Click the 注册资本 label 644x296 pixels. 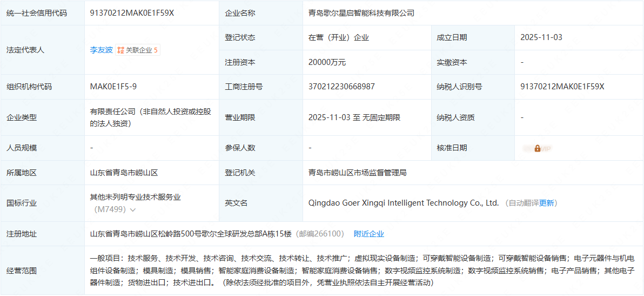point(240,62)
